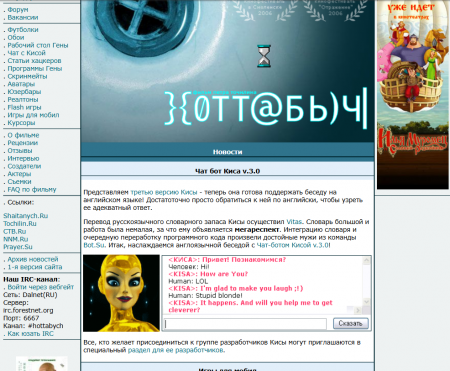Open the Отзывы link
This screenshot has width=450, height=371.
[x=20, y=150]
